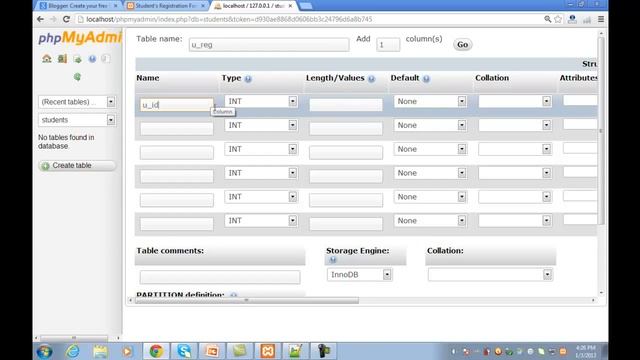The width and height of the screenshot is (640, 360).
Task: Reload the page with browser refresh icon
Action: (x=66, y=19)
